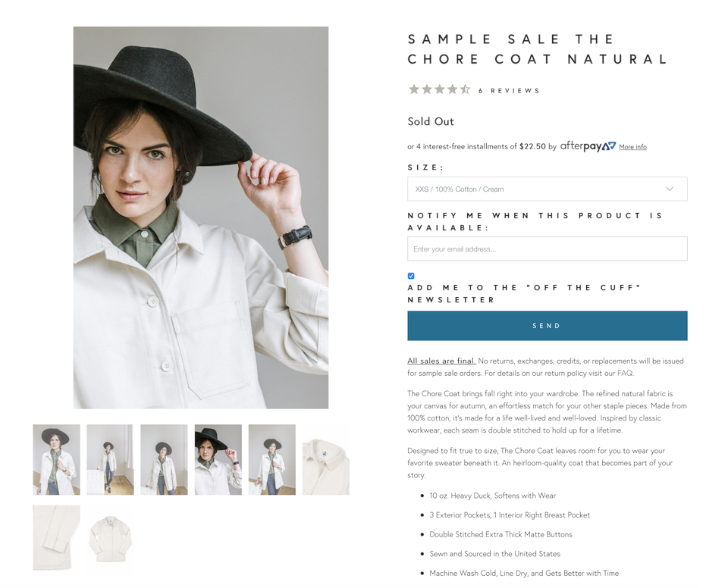This screenshot has height=588, width=728.
Task: Click the main product photo
Action: (x=200, y=217)
